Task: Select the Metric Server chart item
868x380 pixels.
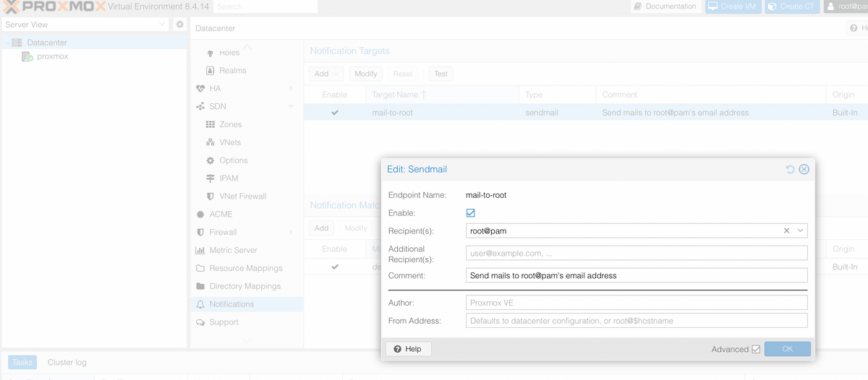Action: 233,250
